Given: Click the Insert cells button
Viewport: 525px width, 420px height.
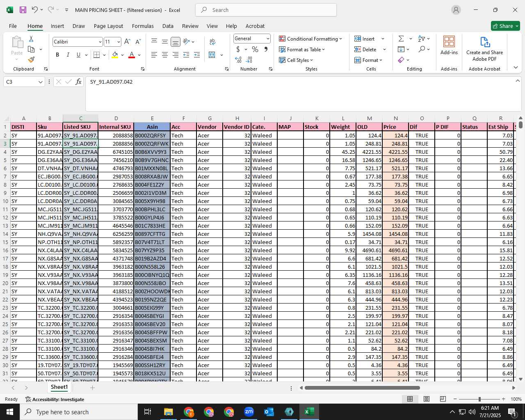Looking at the screenshot, I should pyautogui.click(x=365, y=39).
